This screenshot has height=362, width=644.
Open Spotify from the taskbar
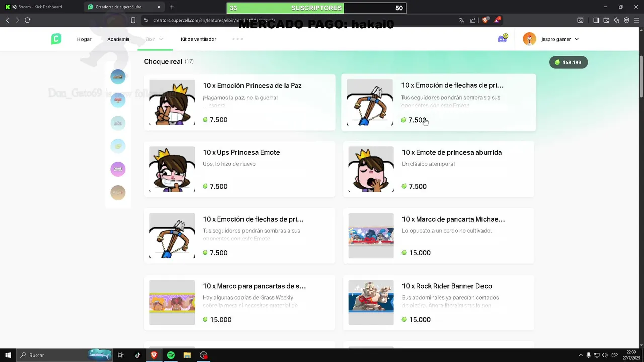tap(171, 355)
